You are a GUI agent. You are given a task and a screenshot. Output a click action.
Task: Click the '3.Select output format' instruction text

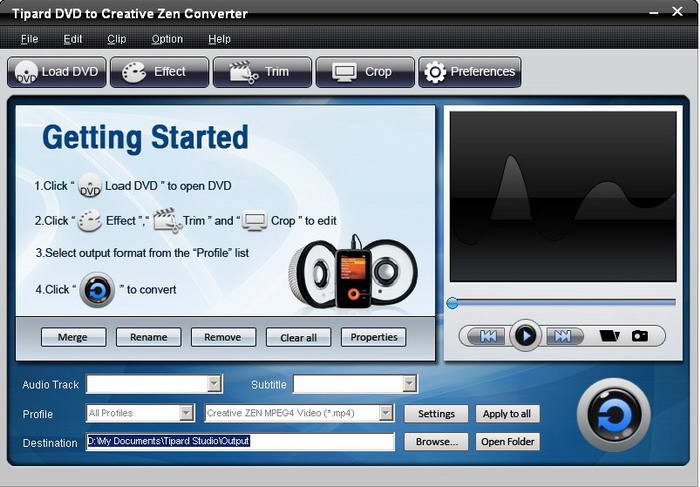(142, 253)
